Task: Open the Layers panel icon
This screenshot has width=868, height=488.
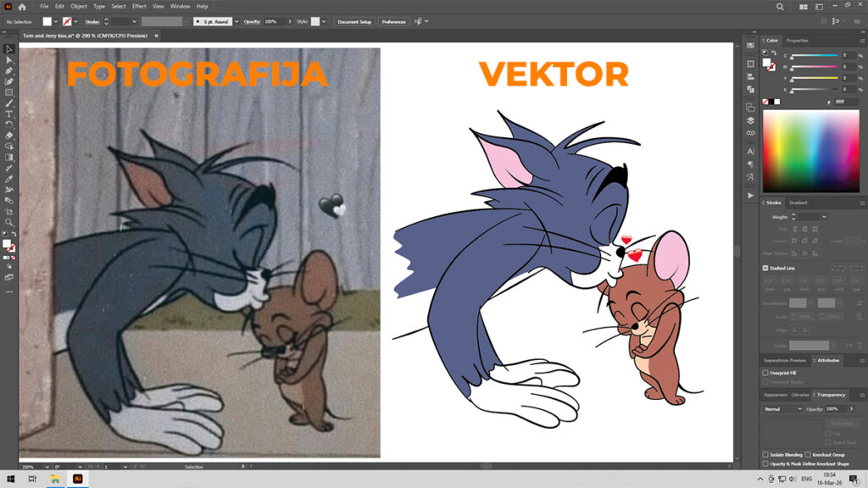Action: click(750, 120)
